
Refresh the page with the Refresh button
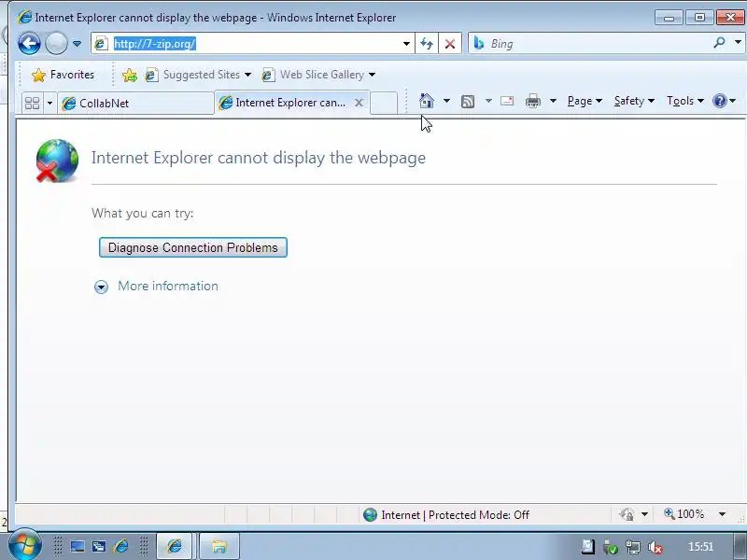[x=427, y=44]
